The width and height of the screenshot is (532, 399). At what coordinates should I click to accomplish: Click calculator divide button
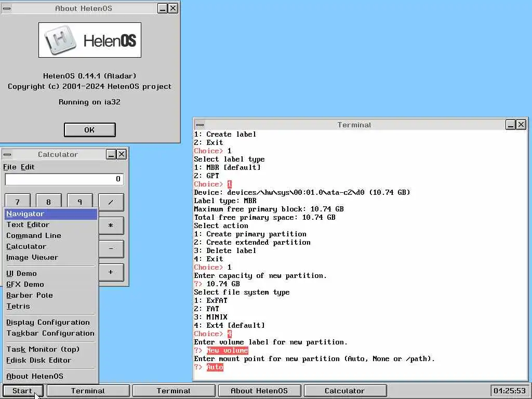pos(111,202)
